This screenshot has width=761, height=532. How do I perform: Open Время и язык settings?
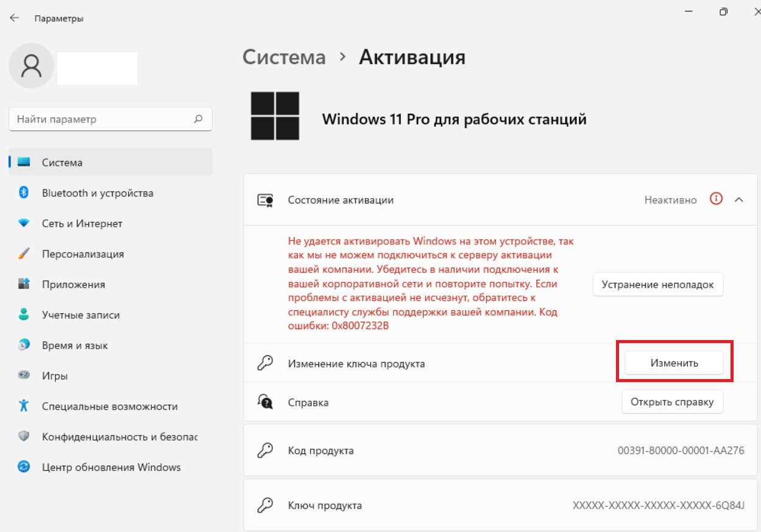pyautogui.click(x=111, y=346)
